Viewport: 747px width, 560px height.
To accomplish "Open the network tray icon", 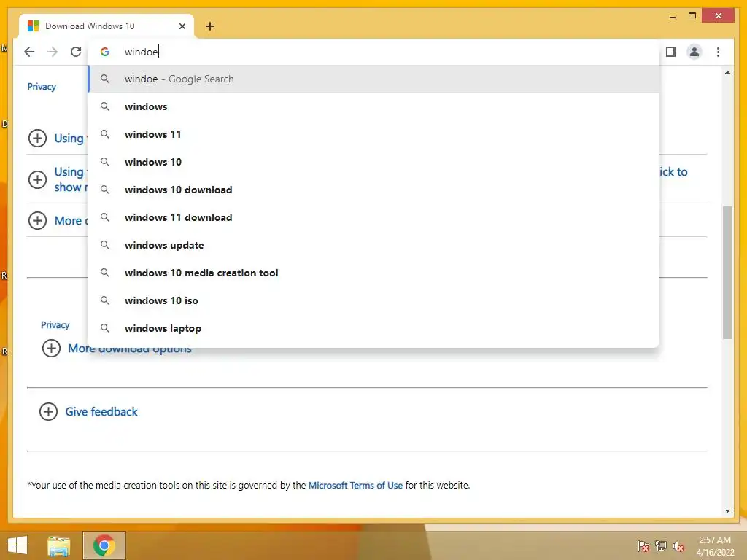I will coord(660,546).
